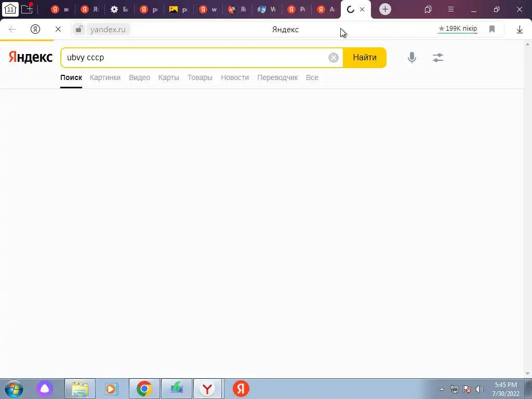This screenshot has height=399, width=532.
Task: Open the green arrow app in taskbar
Action: tap(177, 389)
